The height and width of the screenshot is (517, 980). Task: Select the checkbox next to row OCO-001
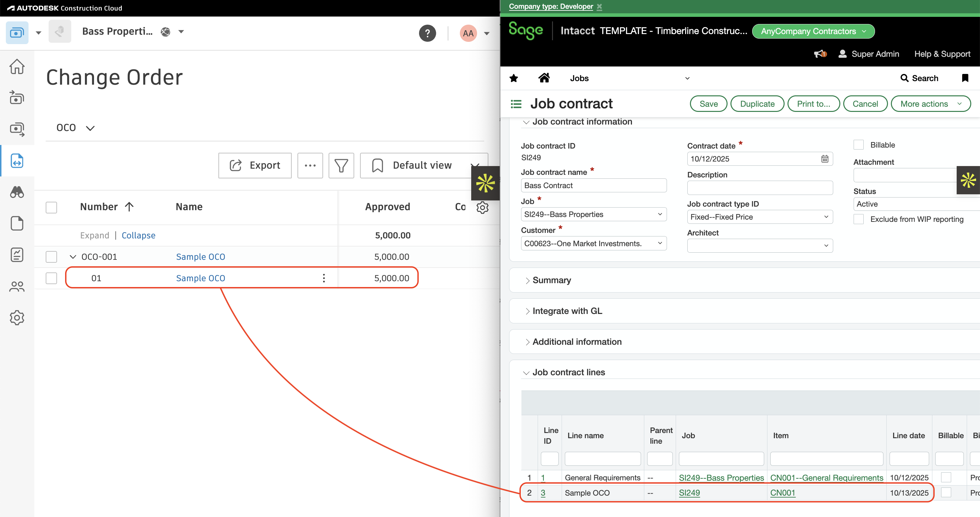point(51,257)
